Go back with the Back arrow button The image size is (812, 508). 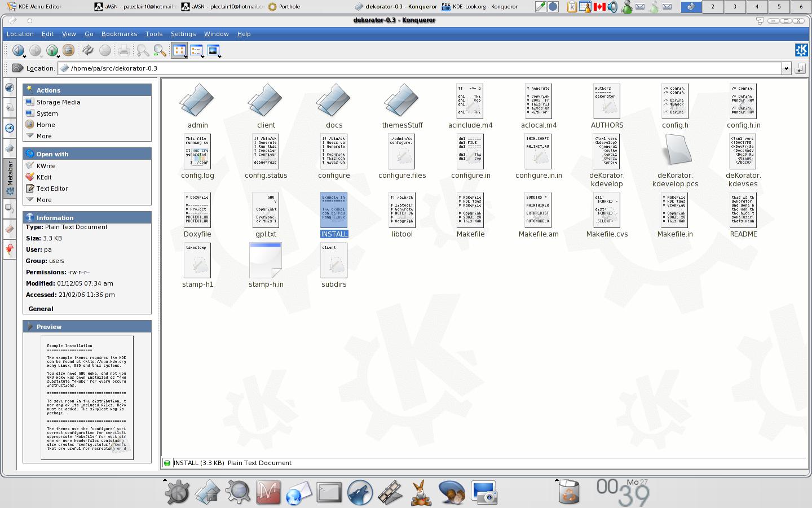(x=17, y=50)
